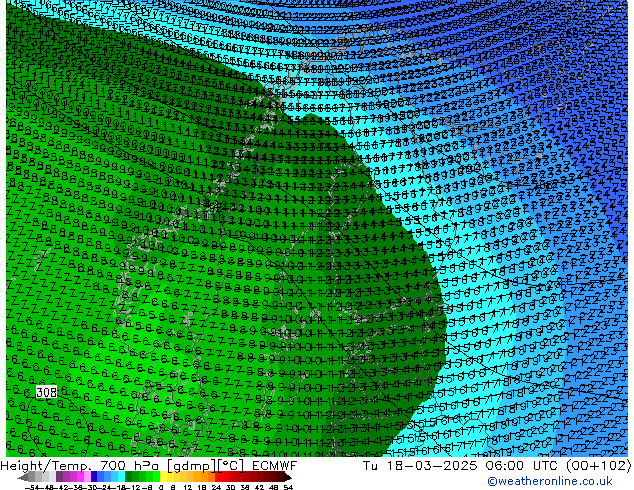Click the dark brown right legend arrow
This screenshot has width=634, height=490.
288,477
